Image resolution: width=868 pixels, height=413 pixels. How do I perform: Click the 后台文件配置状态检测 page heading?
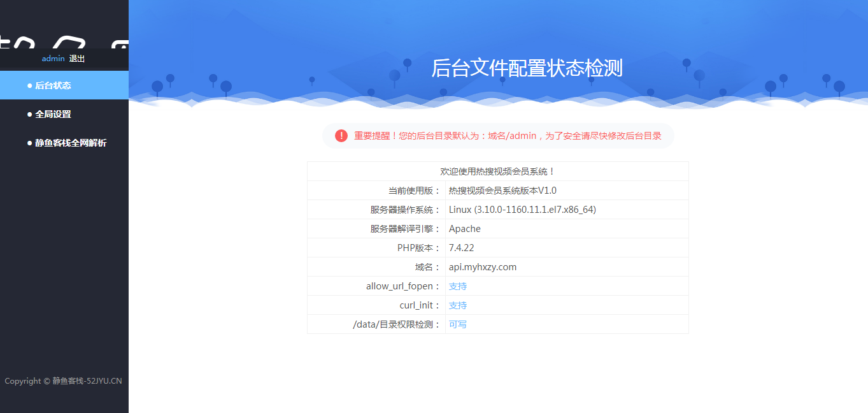(526, 68)
